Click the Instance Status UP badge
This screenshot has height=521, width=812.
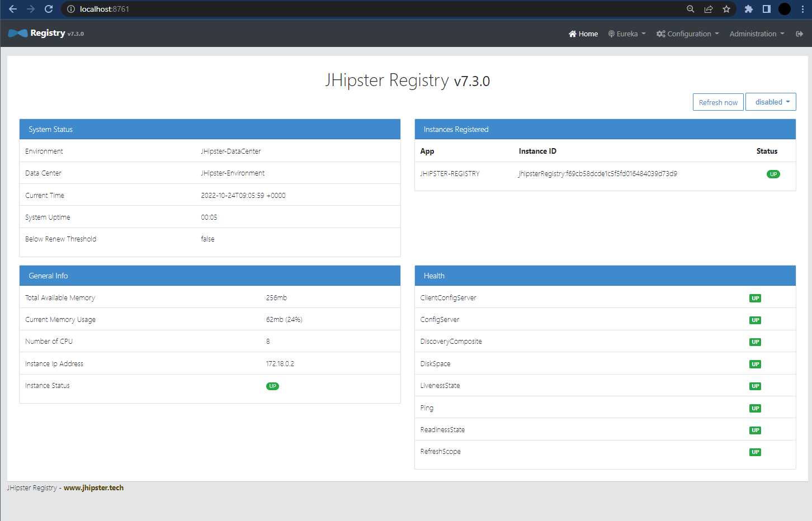[272, 386]
